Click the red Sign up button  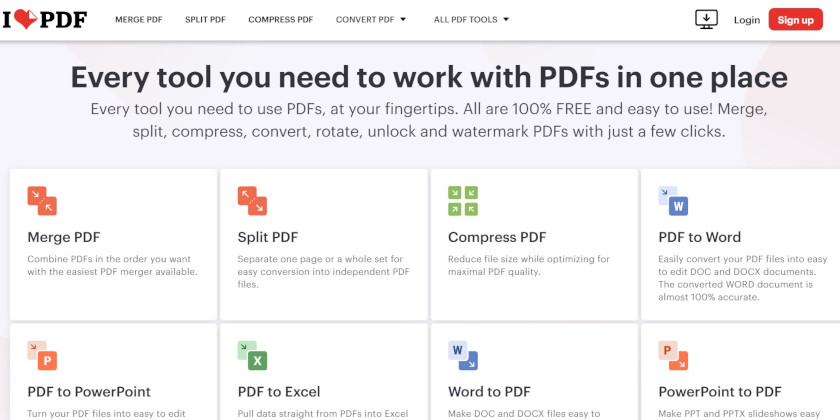[796, 19]
